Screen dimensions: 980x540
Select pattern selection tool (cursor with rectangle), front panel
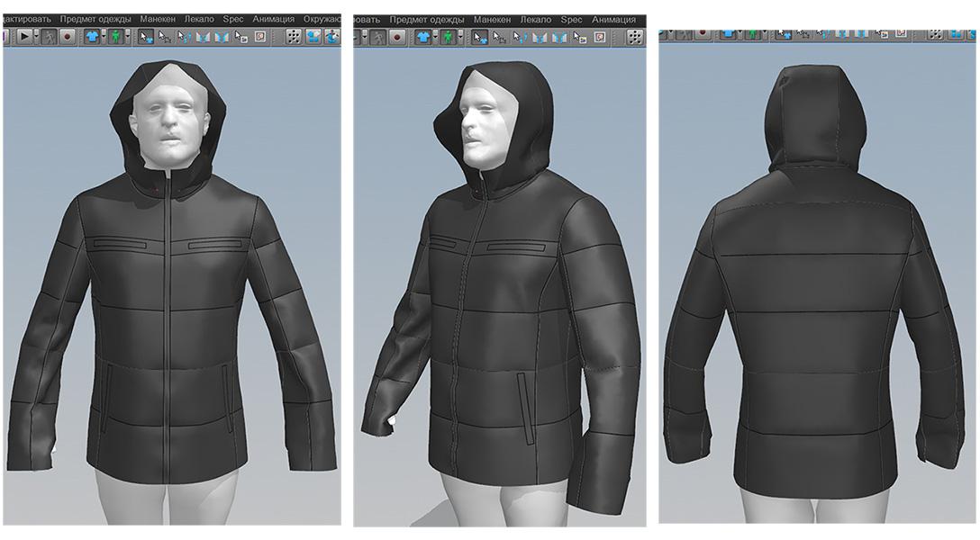[165, 36]
